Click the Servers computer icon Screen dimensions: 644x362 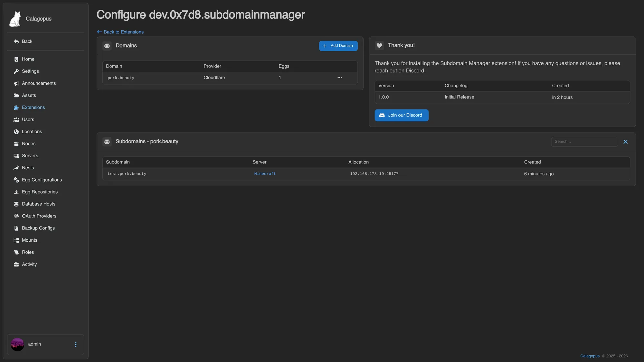pos(16,156)
